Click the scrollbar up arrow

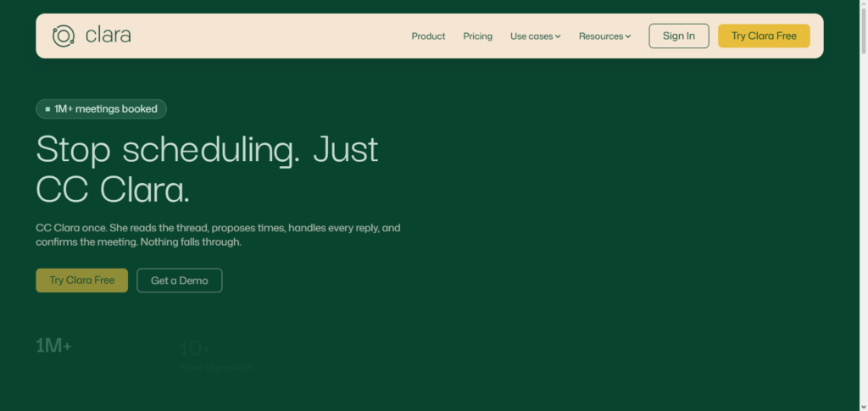[864, 3]
